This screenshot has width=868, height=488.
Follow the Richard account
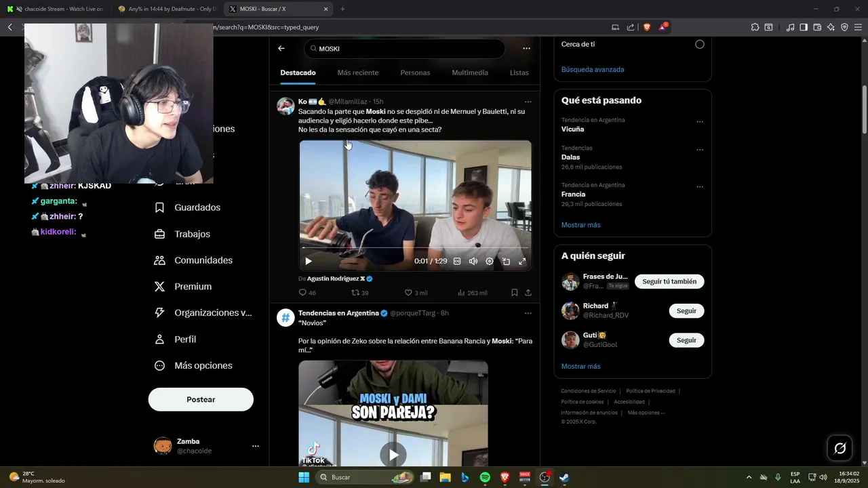[686, 310]
